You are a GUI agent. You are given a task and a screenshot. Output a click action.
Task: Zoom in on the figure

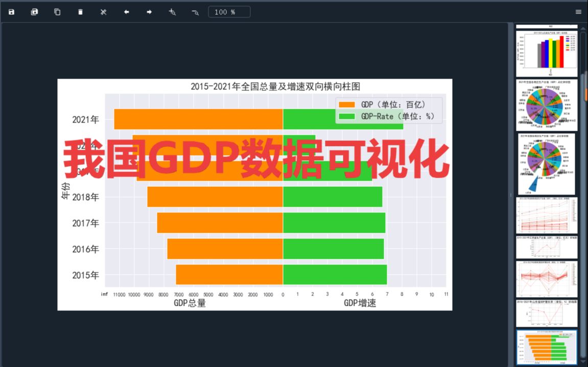point(172,11)
